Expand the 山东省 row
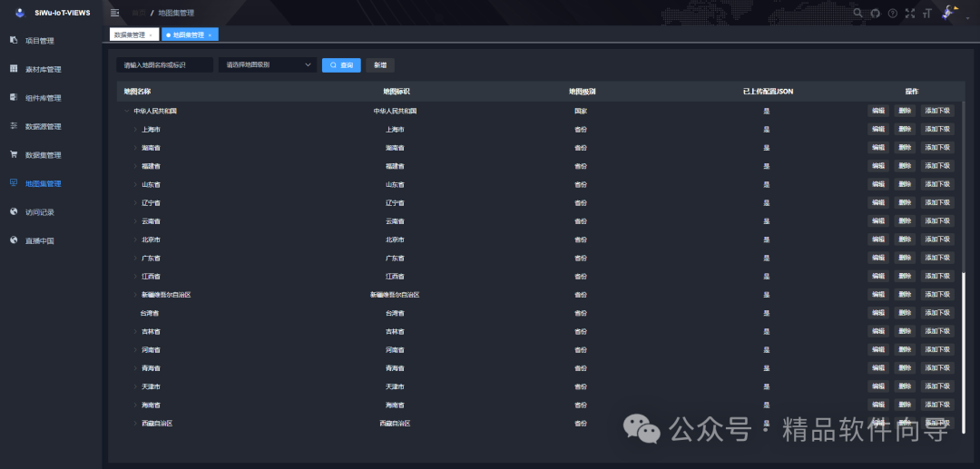Image resolution: width=980 pixels, height=469 pixels. (x=135, y=185)
